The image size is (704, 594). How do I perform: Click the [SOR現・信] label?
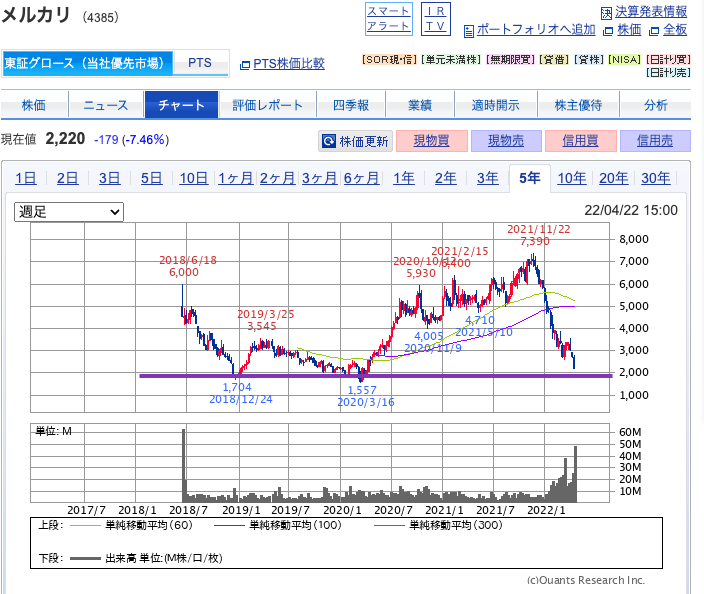(389, 60)
